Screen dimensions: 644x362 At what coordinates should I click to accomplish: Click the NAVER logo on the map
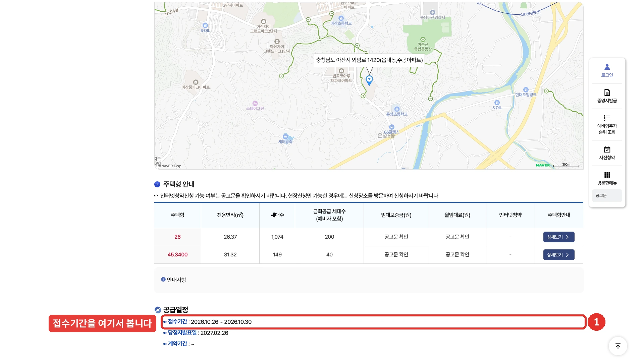coord(543,165)
